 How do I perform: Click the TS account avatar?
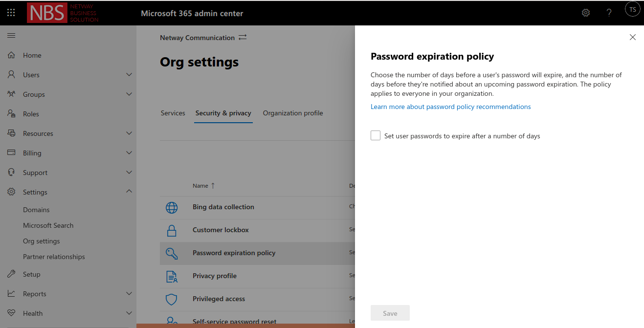pos(632,10)
